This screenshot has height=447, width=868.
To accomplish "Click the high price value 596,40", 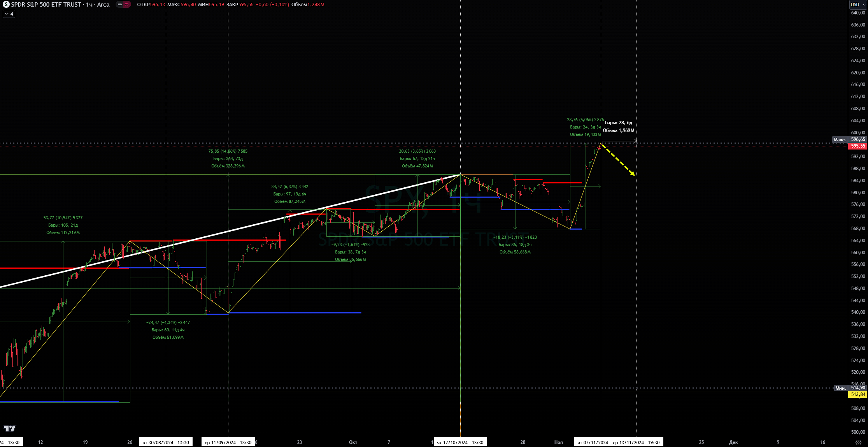I will tap(188, 5).
